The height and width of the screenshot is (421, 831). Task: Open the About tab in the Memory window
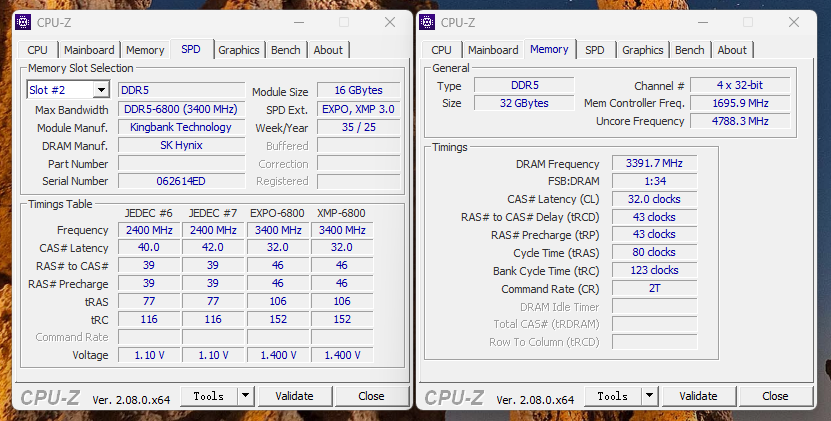tap(732, 50)
